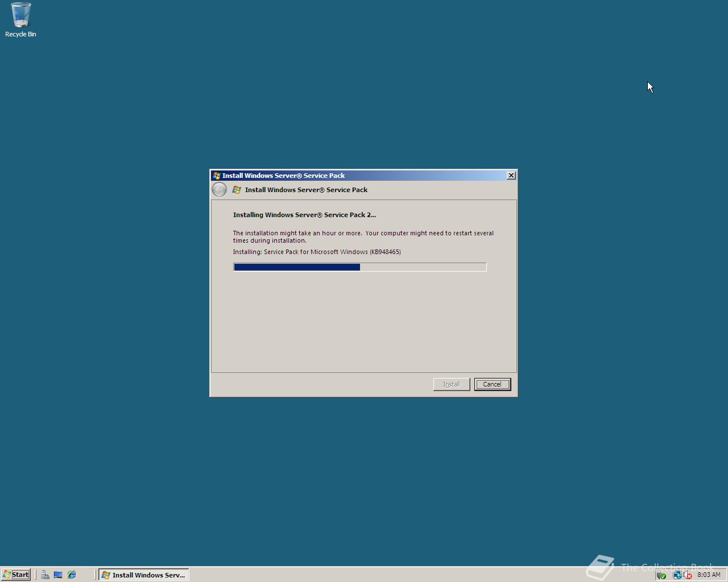The height and width of the screenshot is (582, 728).
Task: Click the back arrow in Service Pack dialog
Action: point(219,190)
